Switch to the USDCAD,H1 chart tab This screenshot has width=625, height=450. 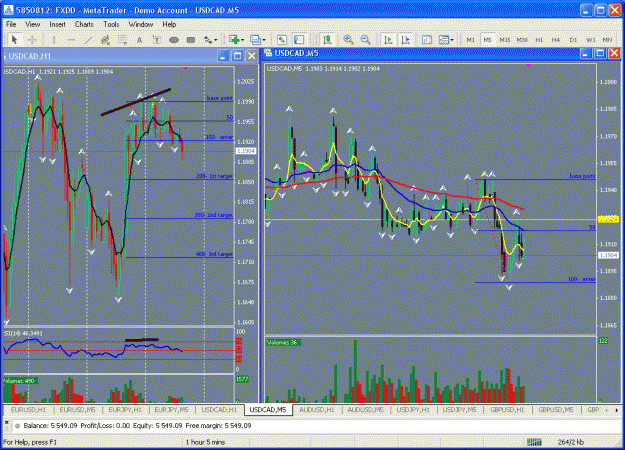219,409
